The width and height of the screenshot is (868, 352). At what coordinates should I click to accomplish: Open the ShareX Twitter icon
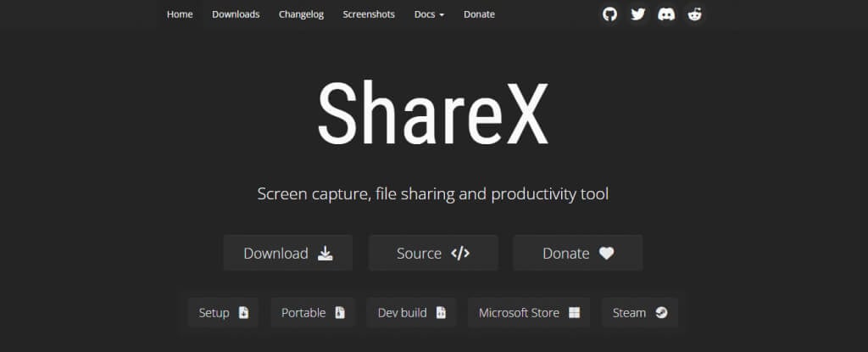[637, 14]
